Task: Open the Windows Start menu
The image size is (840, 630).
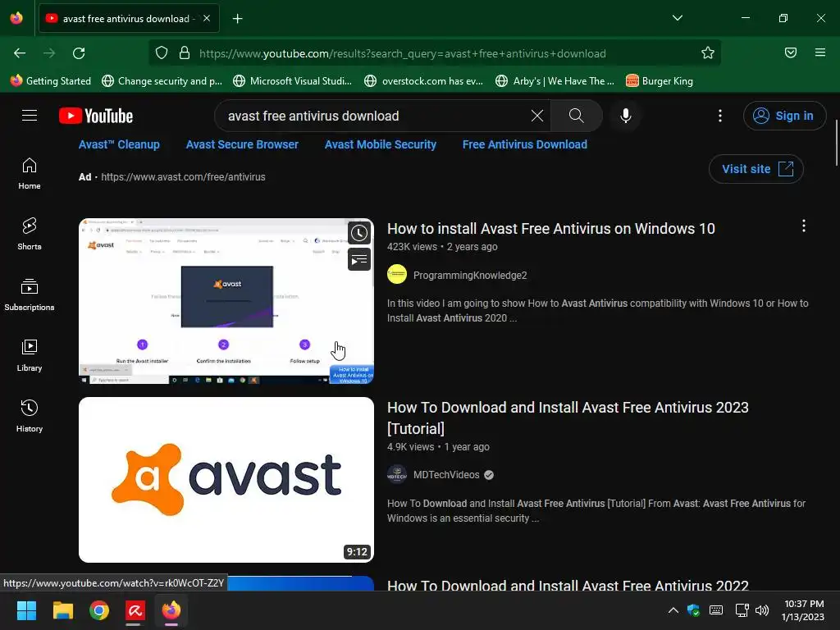Action: [x=26, y=610]
